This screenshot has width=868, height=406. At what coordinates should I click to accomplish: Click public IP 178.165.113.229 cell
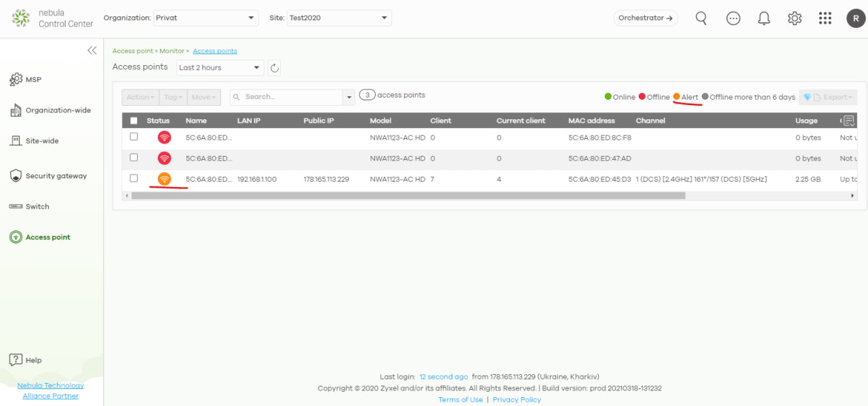pos(326,180)
